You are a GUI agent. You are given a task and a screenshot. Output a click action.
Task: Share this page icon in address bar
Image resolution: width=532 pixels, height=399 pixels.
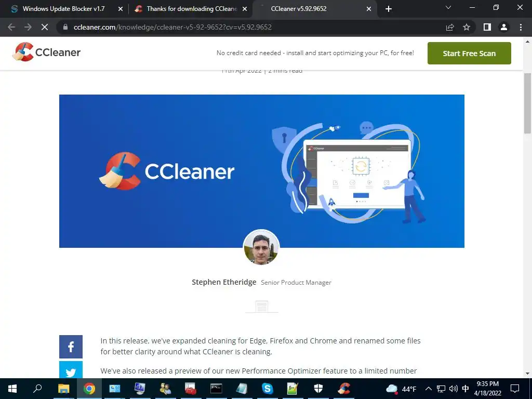pos(450,27)
